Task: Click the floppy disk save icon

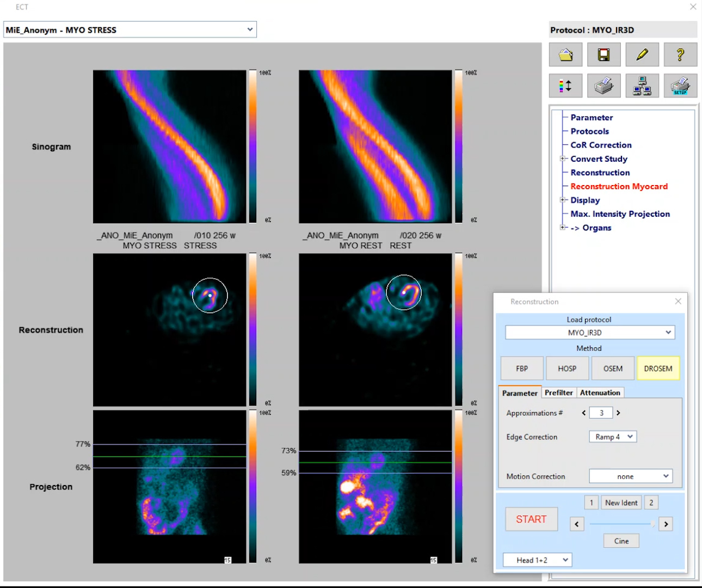Action: [x=604, y=55]
